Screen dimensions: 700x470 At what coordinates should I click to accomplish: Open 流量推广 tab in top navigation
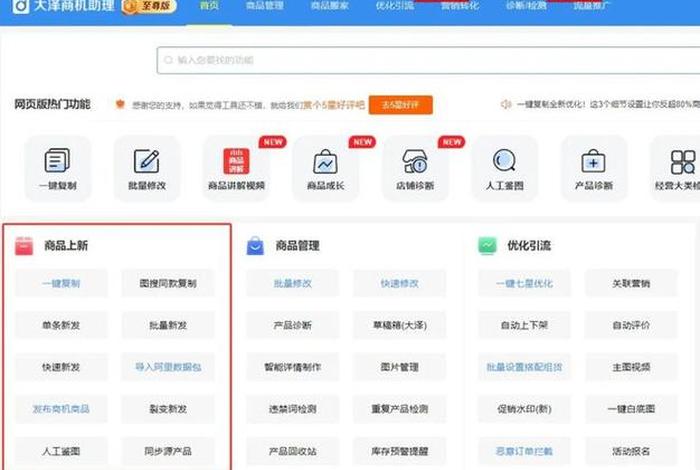click(592, 6)
